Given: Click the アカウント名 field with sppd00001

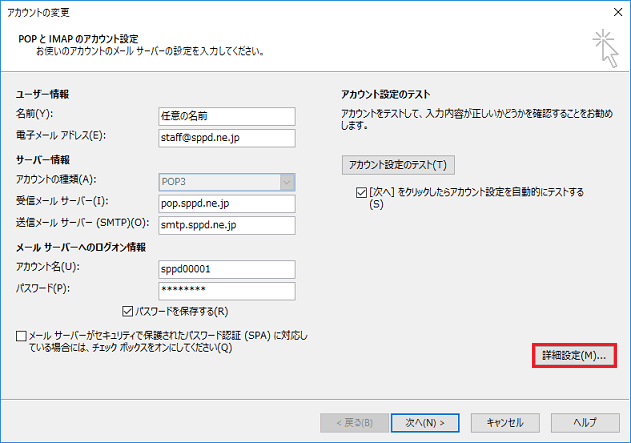Looking at the screenshot, I should coord(226,269).
